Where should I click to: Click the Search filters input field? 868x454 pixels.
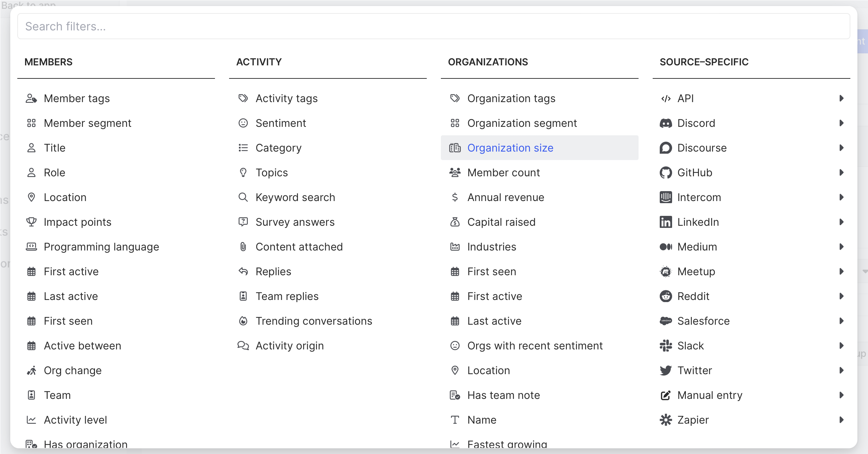433,26
